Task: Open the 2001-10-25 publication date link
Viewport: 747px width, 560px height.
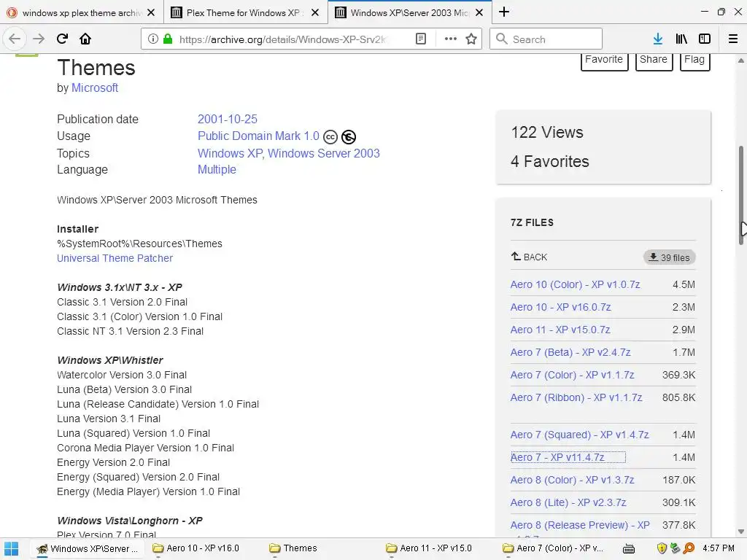Action: point(228,119)
